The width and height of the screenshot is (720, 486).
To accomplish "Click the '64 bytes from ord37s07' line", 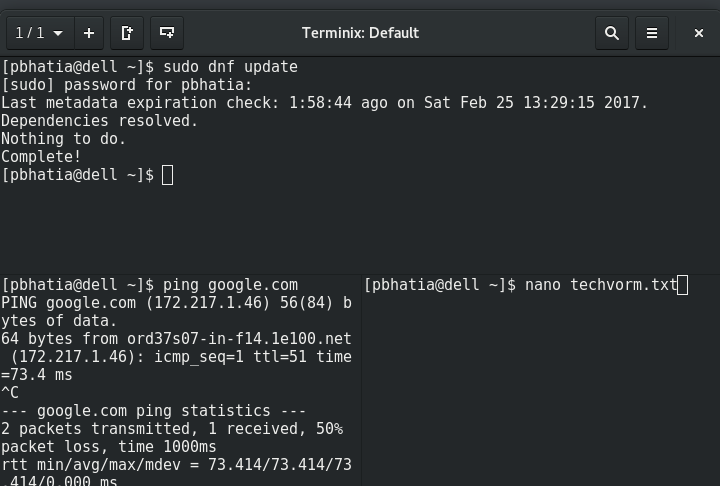I will [x=176, y=339].
